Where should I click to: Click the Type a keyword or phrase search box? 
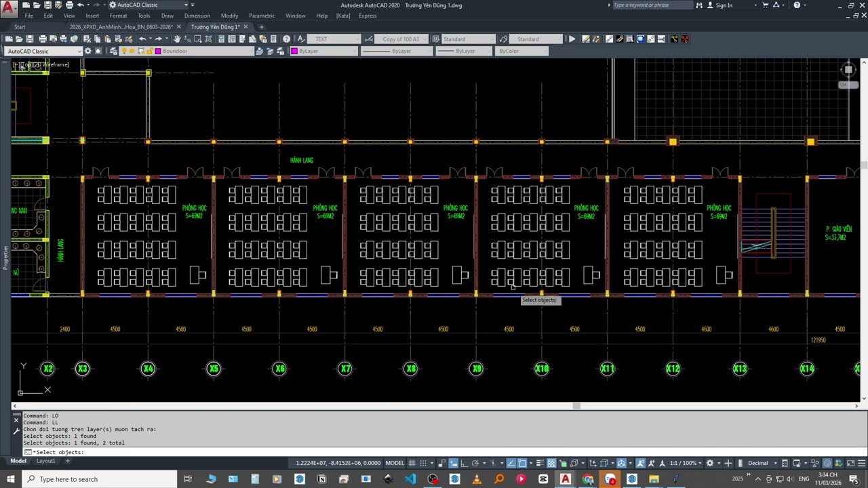tap(652, 5)
